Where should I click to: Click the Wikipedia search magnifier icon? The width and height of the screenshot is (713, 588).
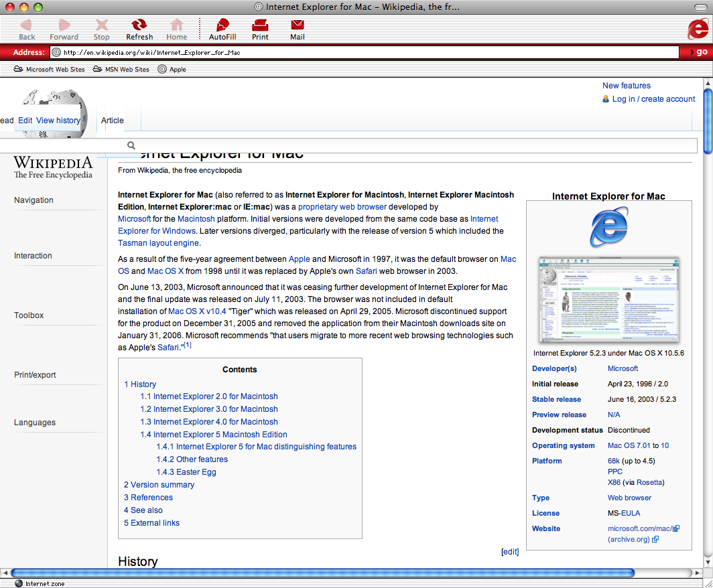(x=131, y=145)
